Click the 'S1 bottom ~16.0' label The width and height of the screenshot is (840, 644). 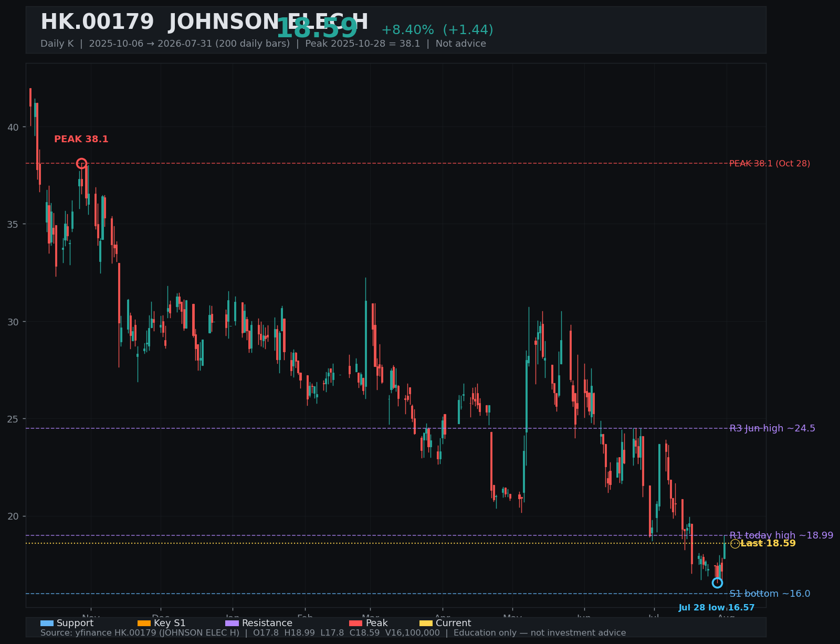[x=770, y=594]
